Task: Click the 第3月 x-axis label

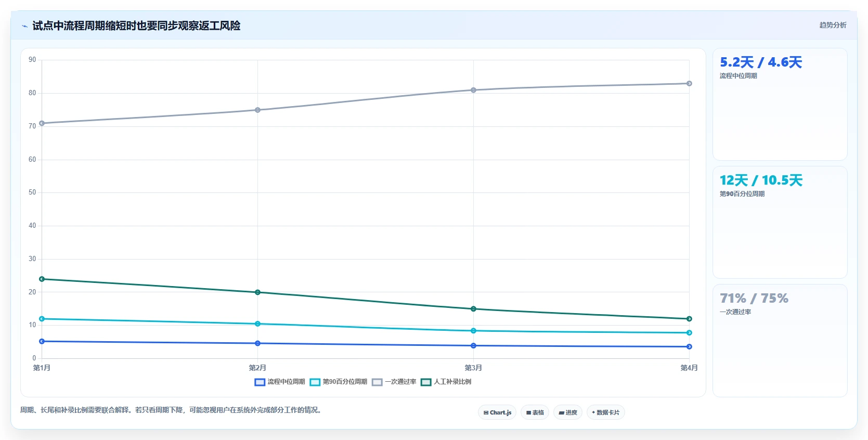Action: click(x=473, y=368)
